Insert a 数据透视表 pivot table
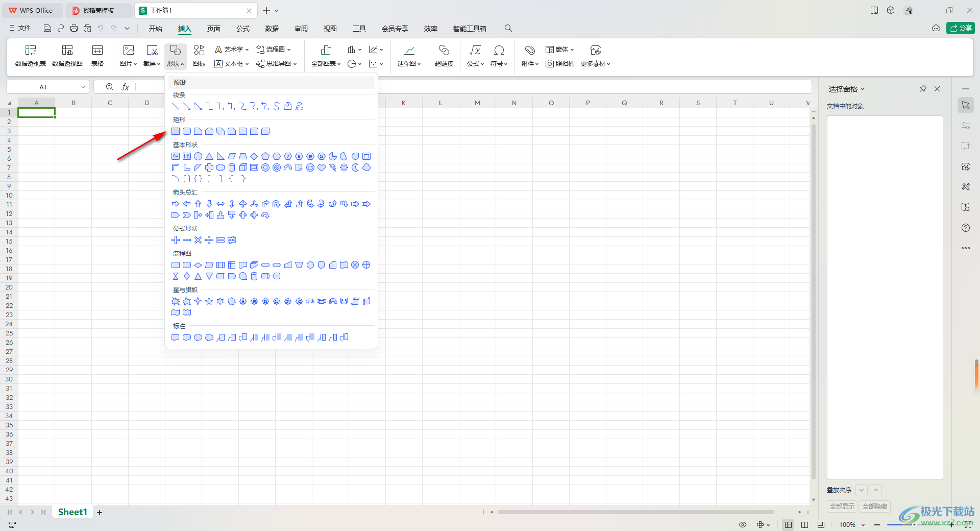 pos(31,56)
